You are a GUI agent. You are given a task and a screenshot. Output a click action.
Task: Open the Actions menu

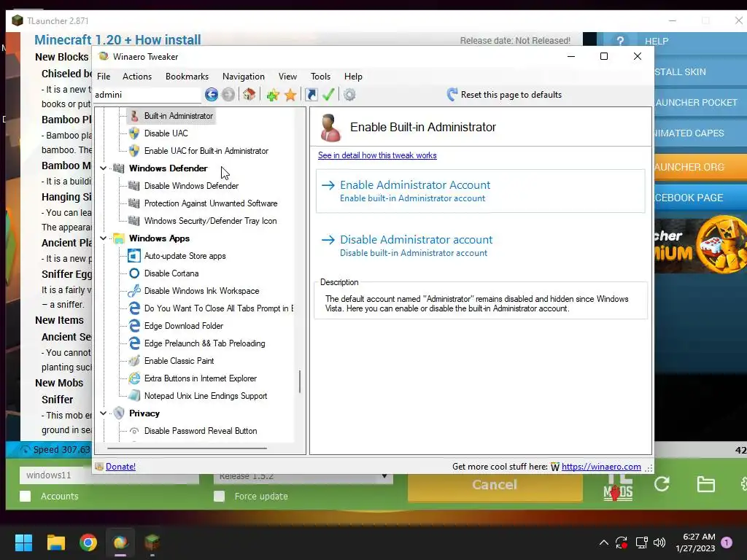[x=137, y=76]
